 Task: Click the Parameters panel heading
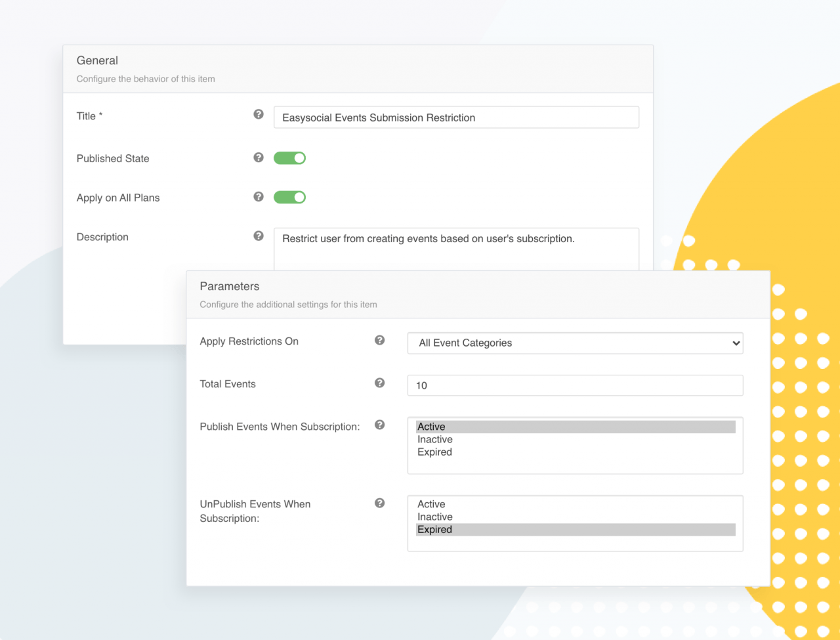point(230,286)
